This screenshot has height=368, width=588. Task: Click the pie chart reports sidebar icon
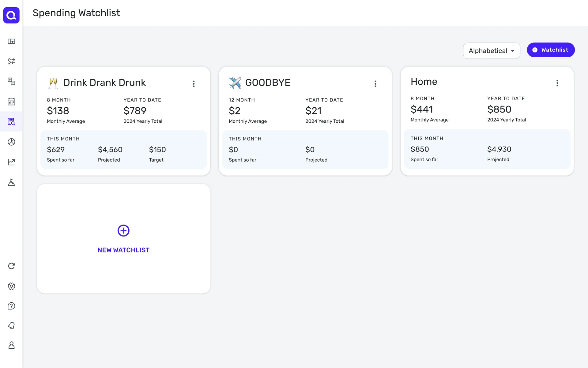[11, 142]
